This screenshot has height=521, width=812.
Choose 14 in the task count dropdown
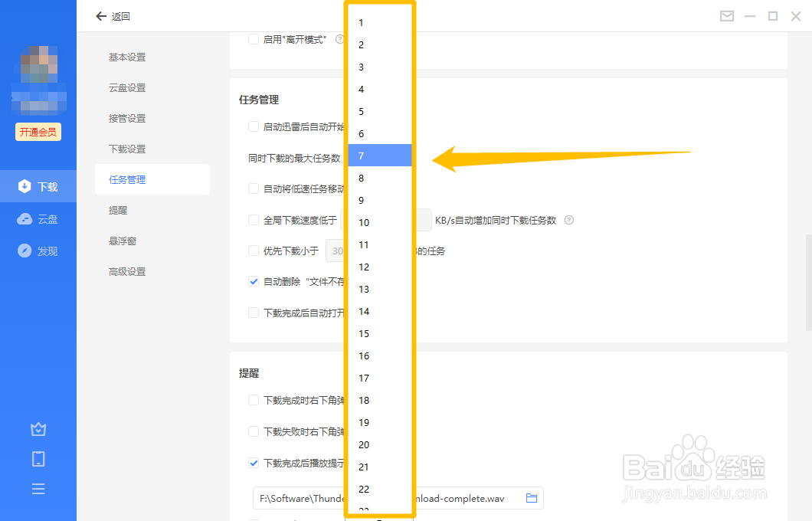pos(380,312)
